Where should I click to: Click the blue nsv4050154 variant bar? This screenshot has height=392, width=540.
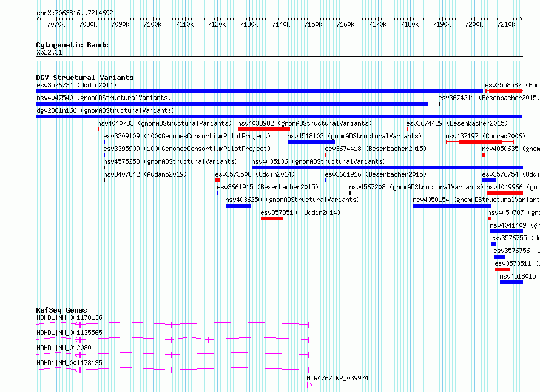[x=452, y=206]
